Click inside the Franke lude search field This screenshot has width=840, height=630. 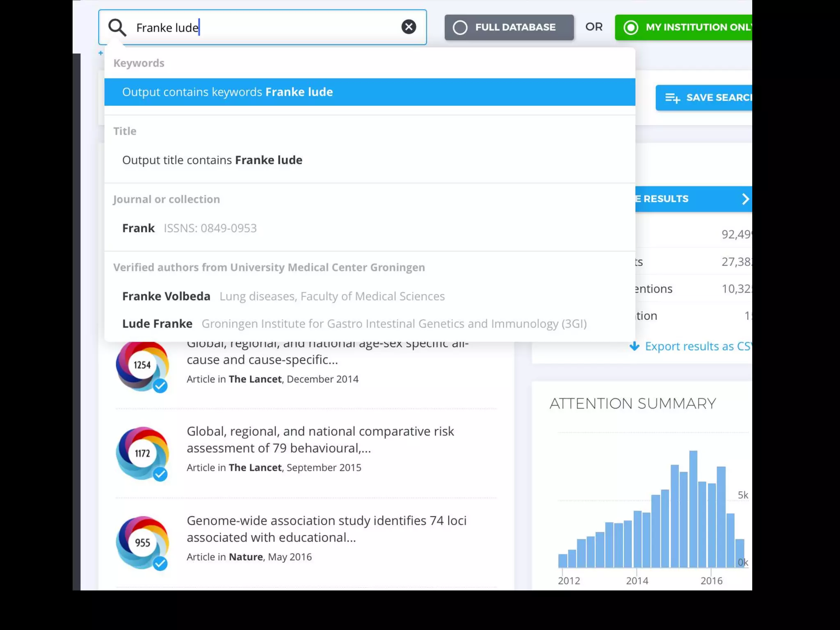pyautogui.click(x=287, y=27)
